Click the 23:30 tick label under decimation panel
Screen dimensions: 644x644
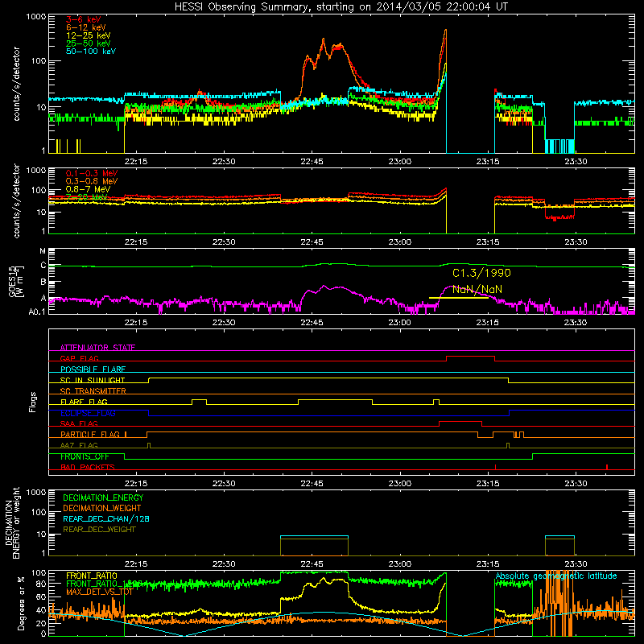click(x=576, y=564)
